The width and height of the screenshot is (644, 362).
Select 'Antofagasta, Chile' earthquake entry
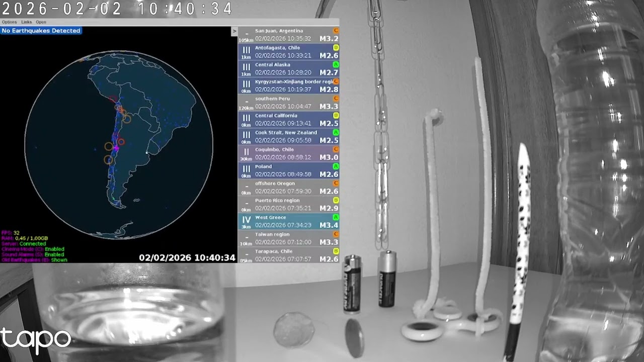pos(289,52)
